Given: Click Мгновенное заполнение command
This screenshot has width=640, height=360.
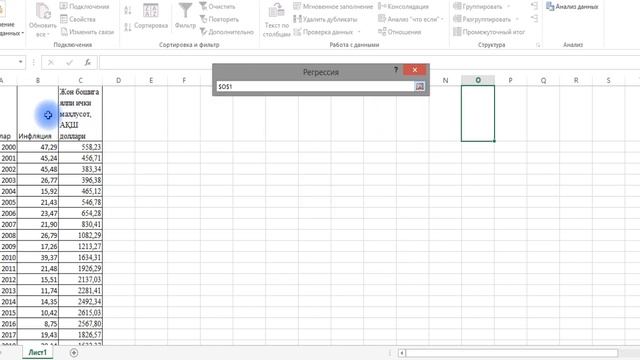Looking at the screenshot, I should [333, 7].
